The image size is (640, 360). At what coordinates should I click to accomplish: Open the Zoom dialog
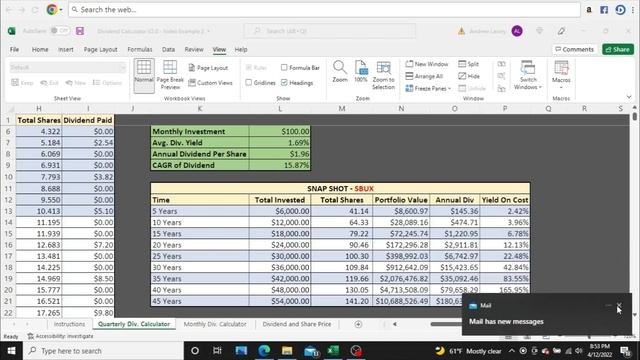click(x=340, y=72)
